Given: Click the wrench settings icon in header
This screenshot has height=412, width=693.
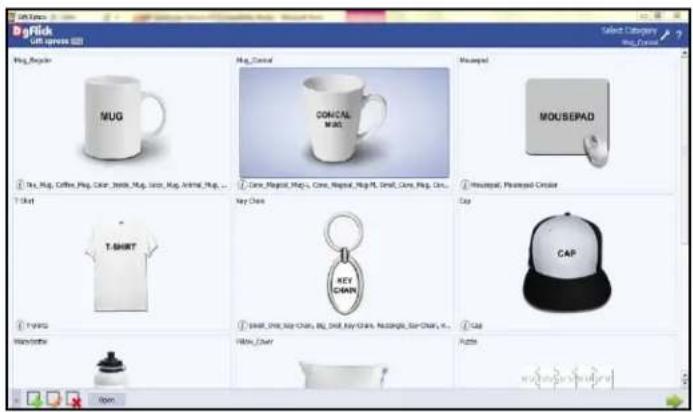Looking at the screenshot, I should point(665,35).
